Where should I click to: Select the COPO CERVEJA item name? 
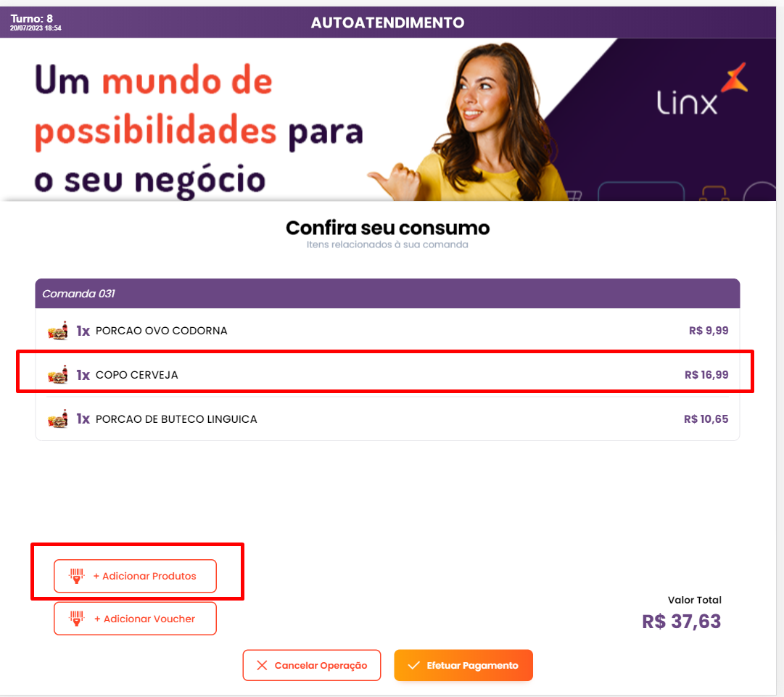point(136,375)
